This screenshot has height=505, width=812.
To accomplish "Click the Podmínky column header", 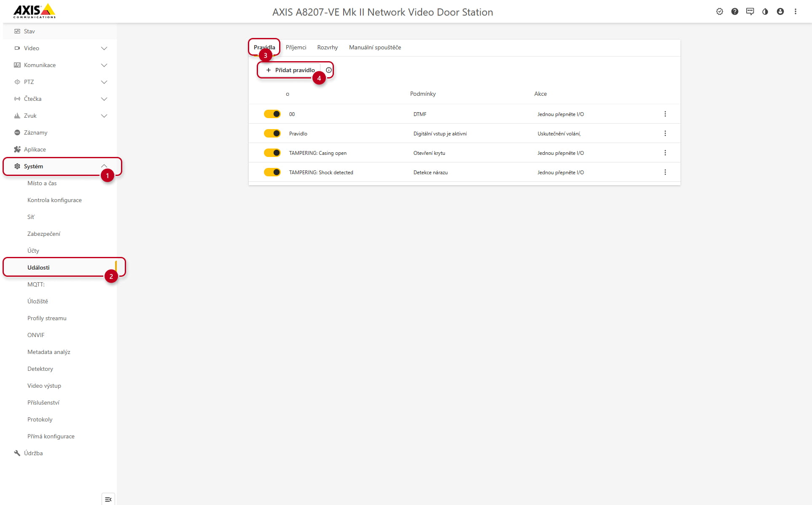I will pyautogui.click(x=423, y=94).
